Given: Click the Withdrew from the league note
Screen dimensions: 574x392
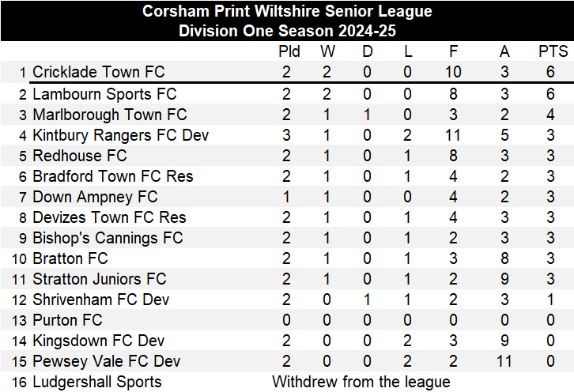Looking at the screenshot, I should click(361, 383).
